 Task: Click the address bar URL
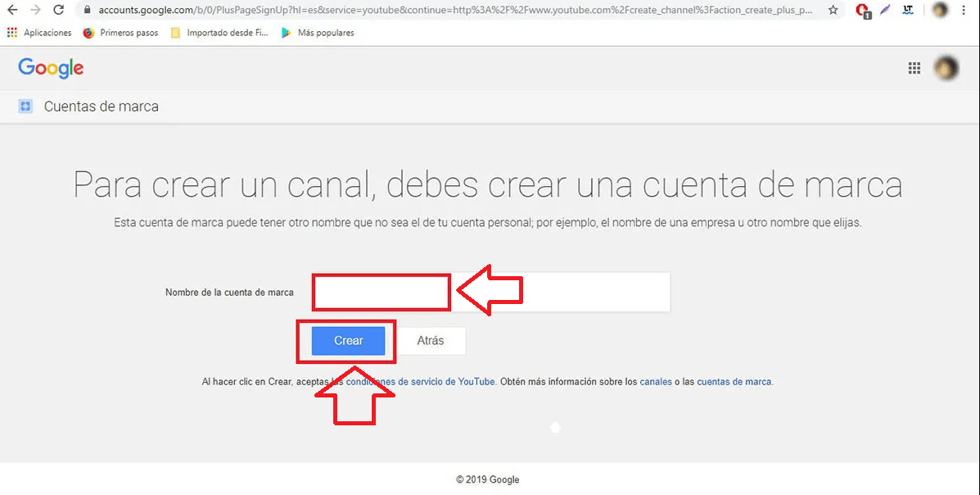[x=455, y=10]
